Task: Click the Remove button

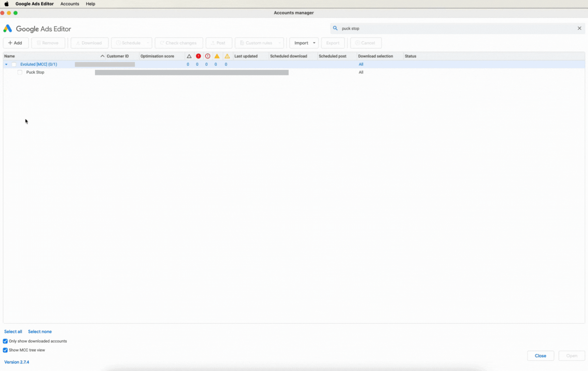Action: (48, 43)
